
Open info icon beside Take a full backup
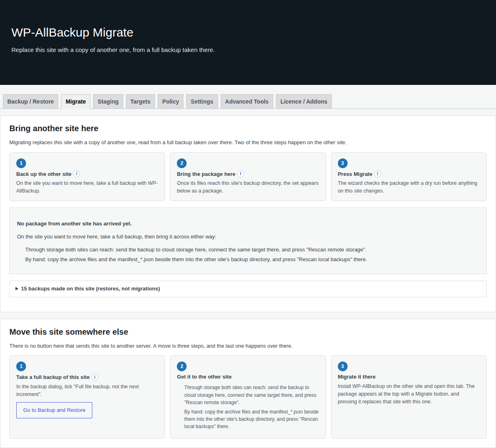[95, 377]
